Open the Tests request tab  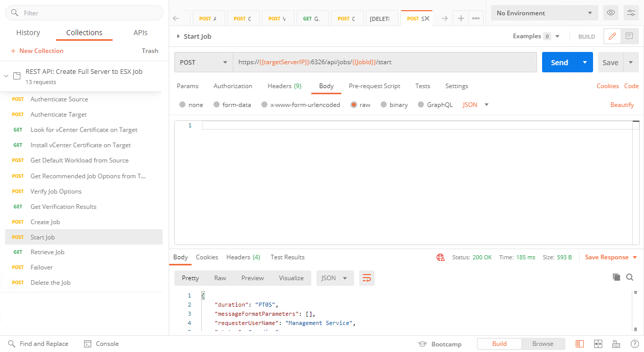click(x=423, y=86)
